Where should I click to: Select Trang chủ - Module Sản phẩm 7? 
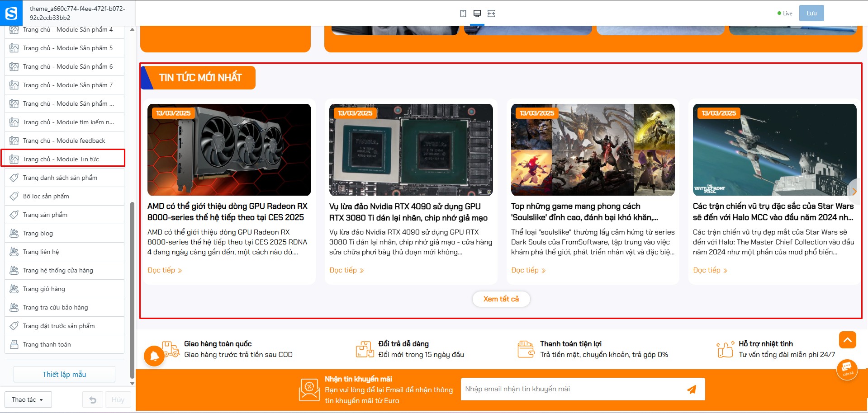point(64,85)
